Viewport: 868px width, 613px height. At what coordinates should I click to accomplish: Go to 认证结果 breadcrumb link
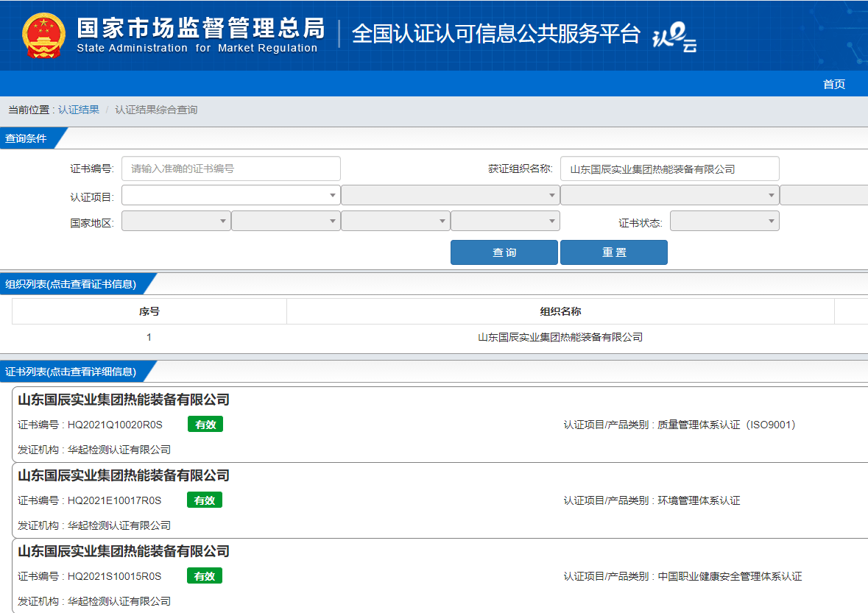click(x=79, y=110)
